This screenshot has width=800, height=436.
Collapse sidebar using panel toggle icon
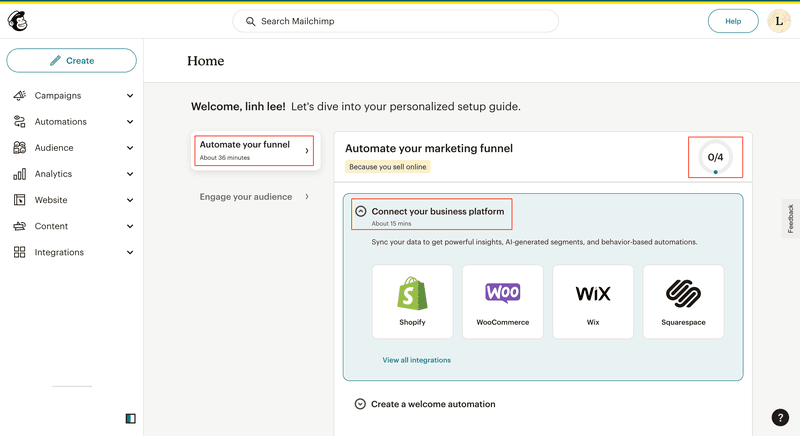(x=130, y=419)
